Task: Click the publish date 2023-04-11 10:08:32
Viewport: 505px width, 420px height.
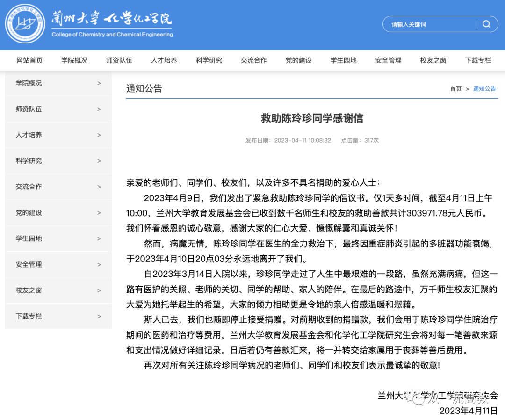Action: coord(303,140)
